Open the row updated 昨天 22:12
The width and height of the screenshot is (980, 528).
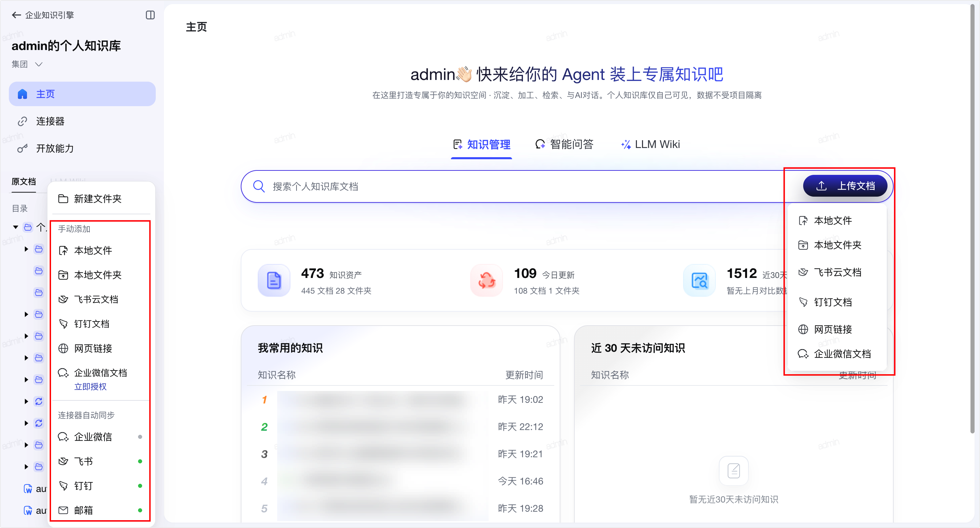coord(401,427)
